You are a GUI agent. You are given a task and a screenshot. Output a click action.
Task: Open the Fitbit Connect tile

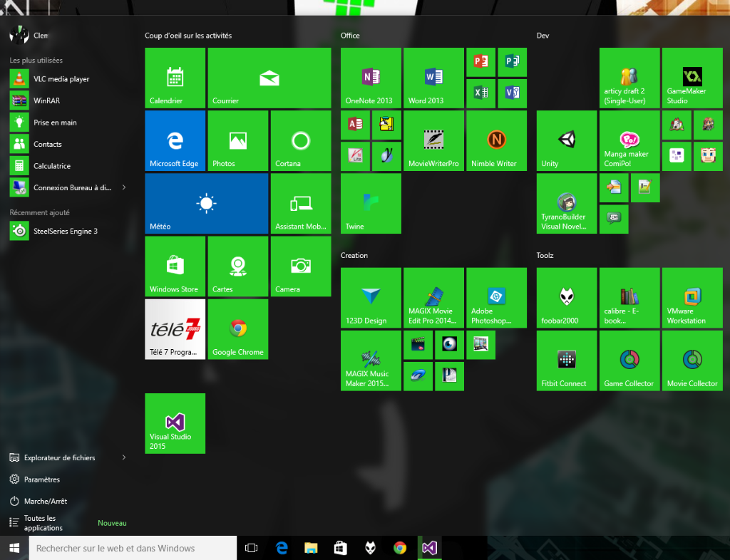tap(567, 361)
